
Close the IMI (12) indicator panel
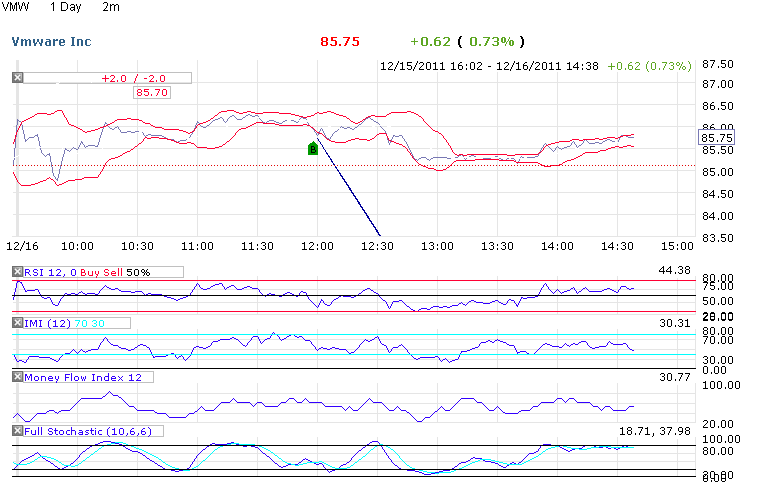point(18,323)
